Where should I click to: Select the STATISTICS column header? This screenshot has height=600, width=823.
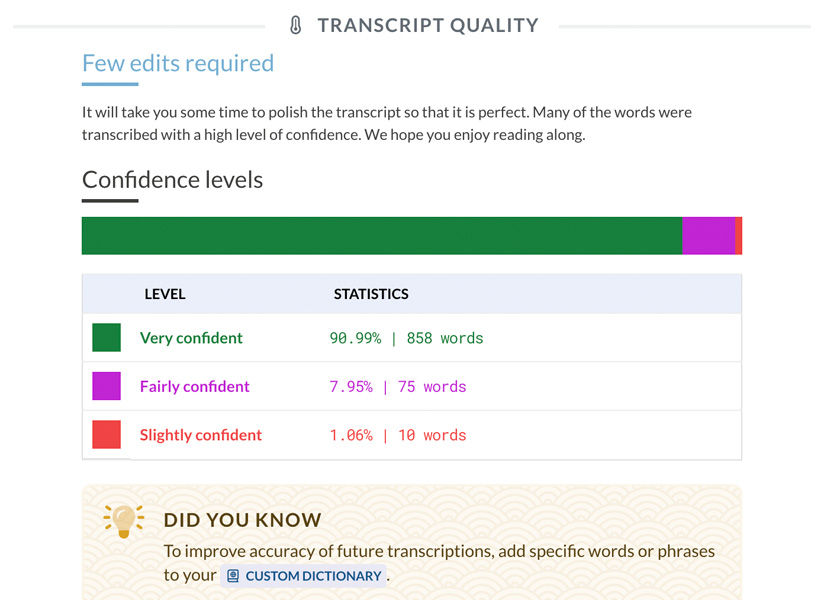point(371,294)
